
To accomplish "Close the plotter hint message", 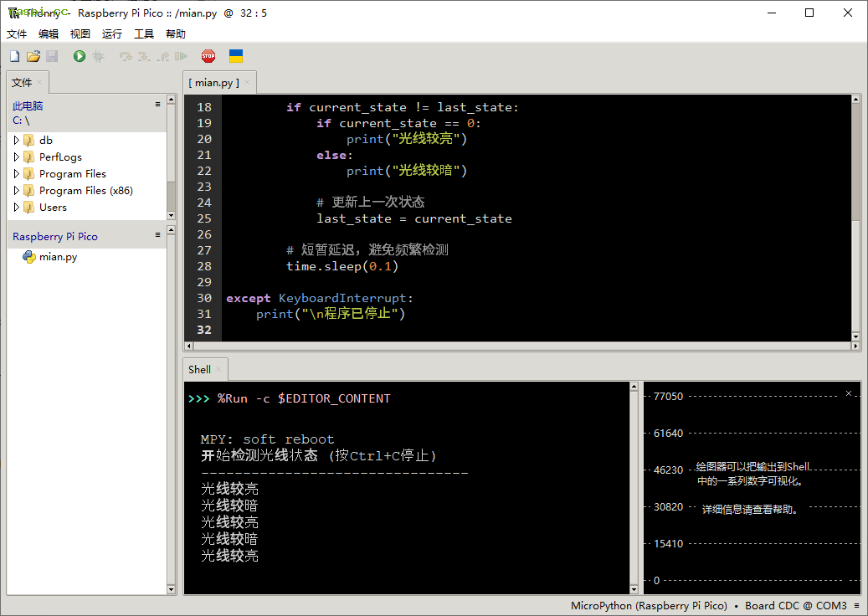I will [x=849, y=393].
